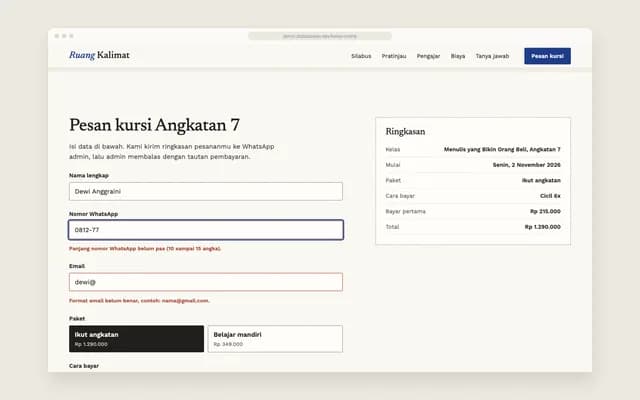Screen dimensions: 640x400
Task: Click into Nomor WhatsApp input
Action: pos(206,230)
